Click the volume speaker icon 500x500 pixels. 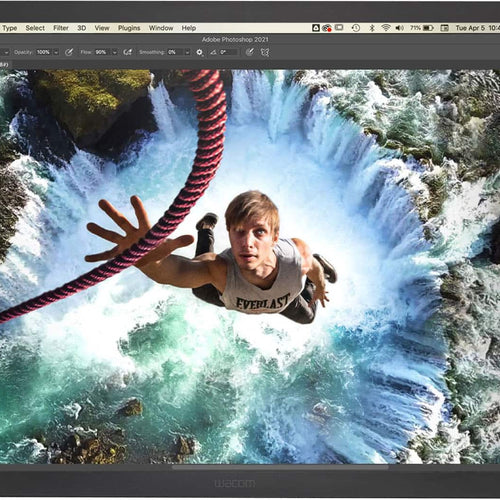point(399,28)
